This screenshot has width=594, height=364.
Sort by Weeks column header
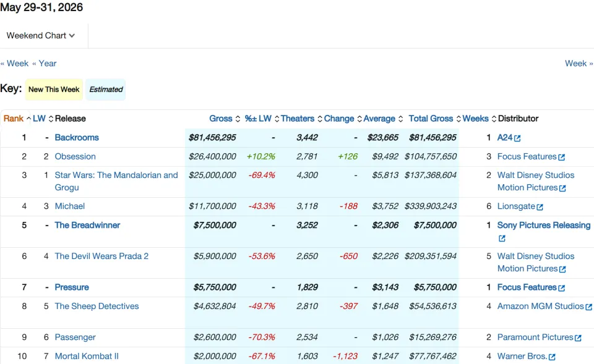coord(475,119)
